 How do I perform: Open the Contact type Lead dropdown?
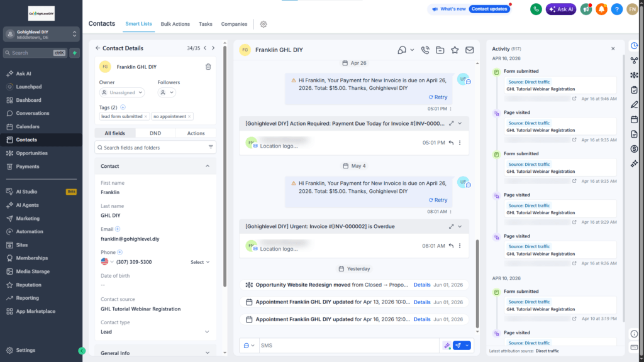pyautogui.click(x=155, y=332)
